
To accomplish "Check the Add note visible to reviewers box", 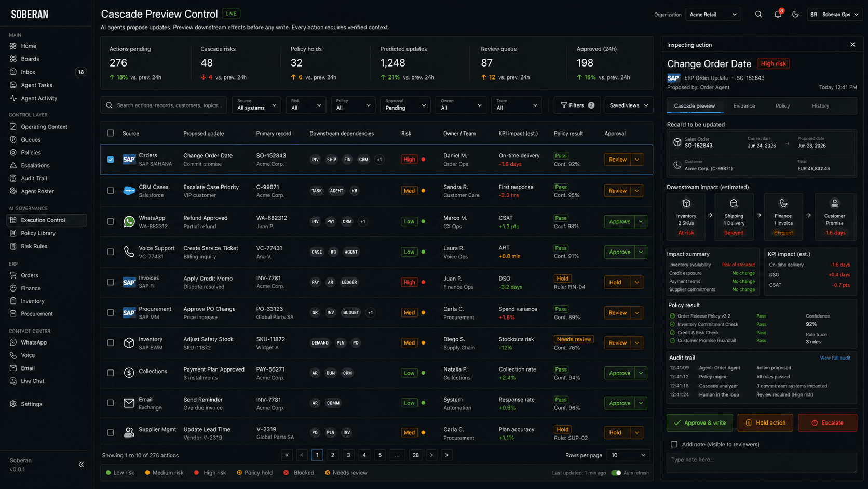I will tap(674, 444).
